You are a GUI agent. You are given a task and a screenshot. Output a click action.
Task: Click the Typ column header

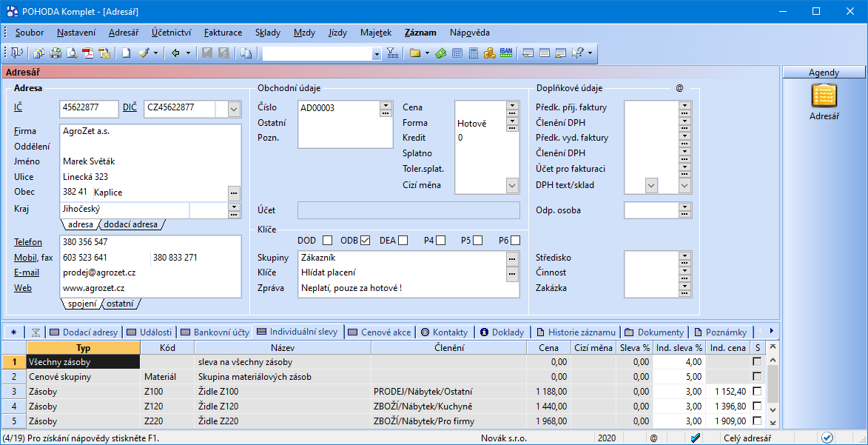83,347
